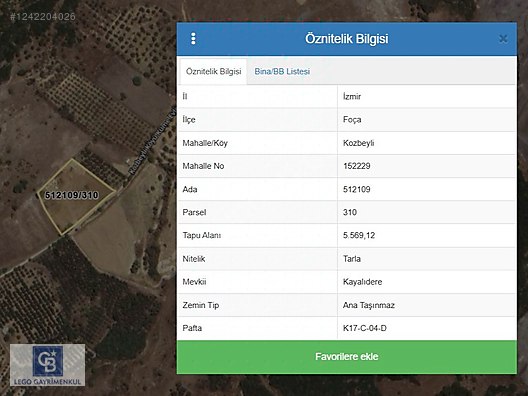Select the Foça district value
Viewport: 528px width, 396px height.
[352, 120]
